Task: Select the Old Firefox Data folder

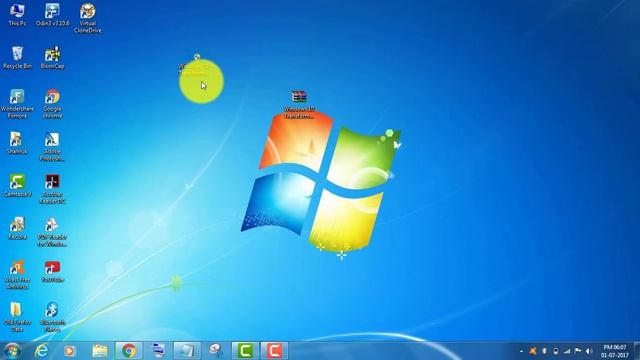Action: [17, 317]
